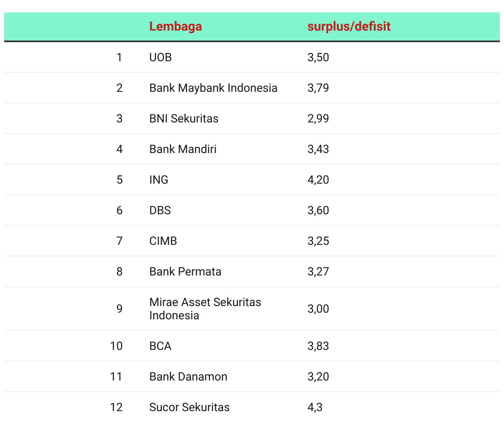Select the UOB row name
This screenshot has width=504, height=426.
[160, 57]
